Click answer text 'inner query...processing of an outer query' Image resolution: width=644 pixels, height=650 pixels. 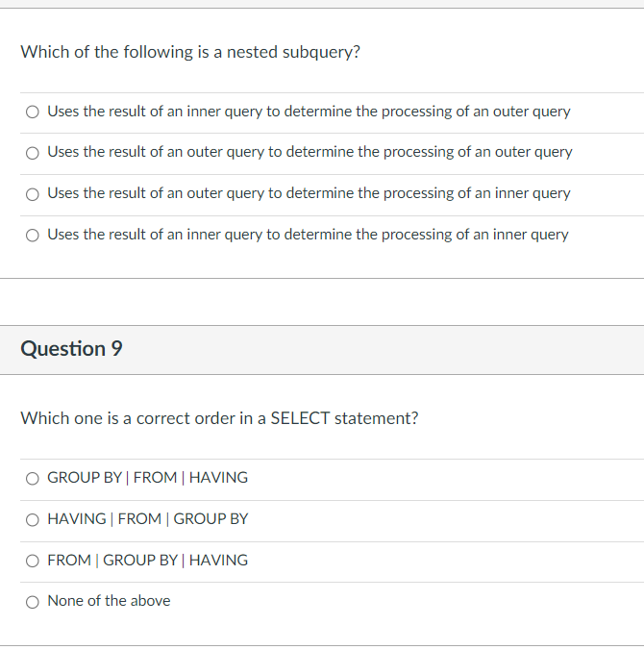309,112
